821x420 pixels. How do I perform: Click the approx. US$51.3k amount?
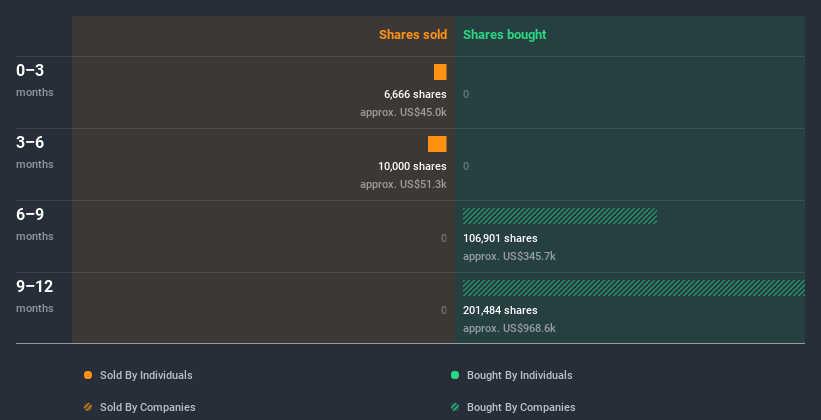click(x=403, y=184)
